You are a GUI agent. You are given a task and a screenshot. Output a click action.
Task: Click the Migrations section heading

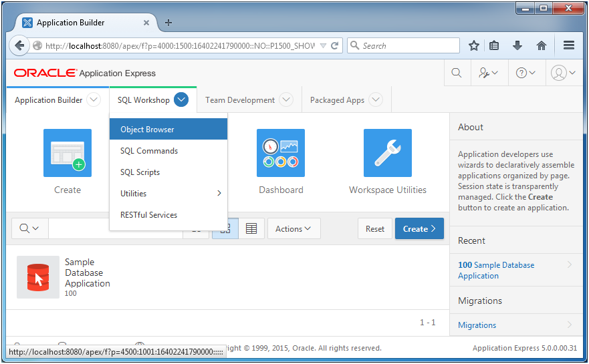tap(479, 301)
